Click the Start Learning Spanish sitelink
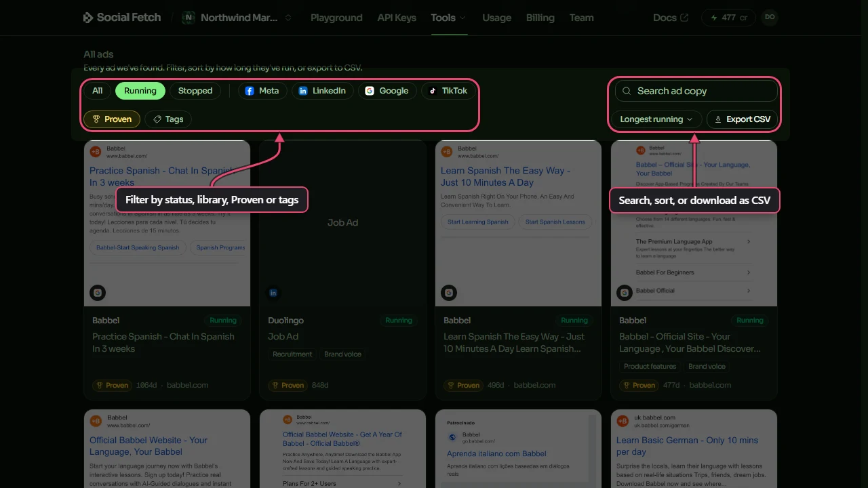This screenshot has width=868, height=488. 477,222
